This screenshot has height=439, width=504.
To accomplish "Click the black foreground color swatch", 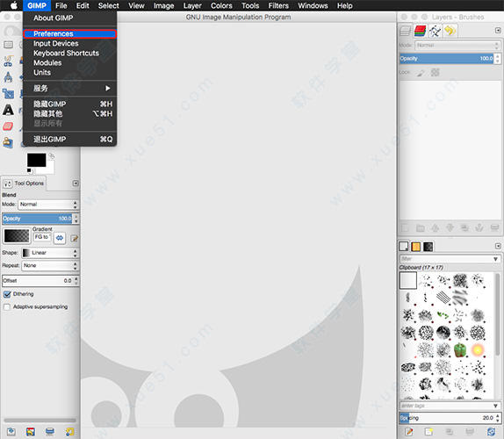I will [36, 160].
